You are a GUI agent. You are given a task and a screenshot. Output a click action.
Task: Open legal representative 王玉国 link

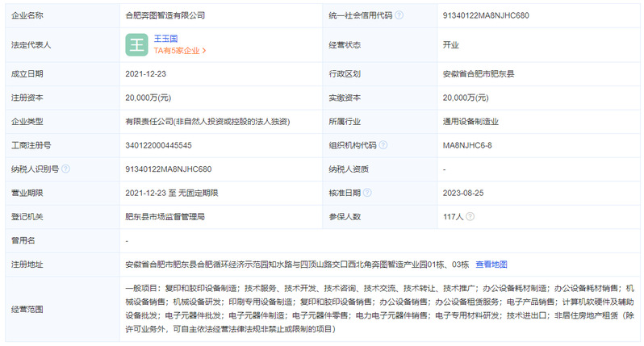pos(165,39)
